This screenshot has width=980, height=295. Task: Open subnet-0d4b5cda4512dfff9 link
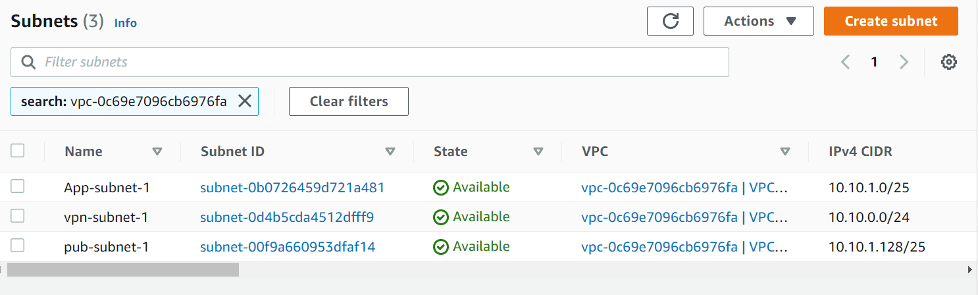pyautogui.click(x=287, y=217)
